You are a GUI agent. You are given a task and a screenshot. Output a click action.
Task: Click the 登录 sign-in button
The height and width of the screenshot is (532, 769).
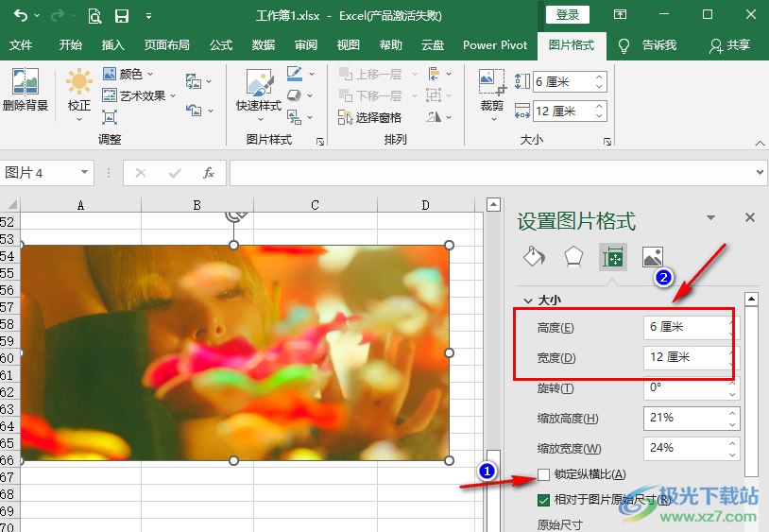[568, 15]
